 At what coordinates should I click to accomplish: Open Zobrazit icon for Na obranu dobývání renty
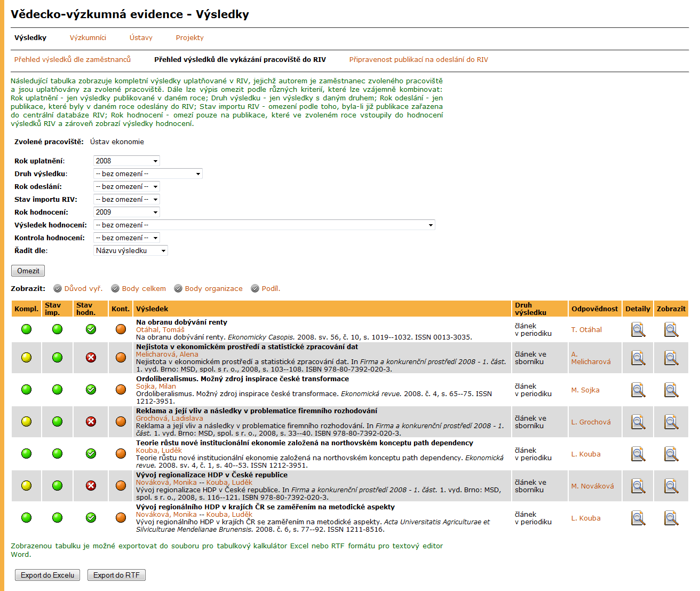click(x=671, y=329)
